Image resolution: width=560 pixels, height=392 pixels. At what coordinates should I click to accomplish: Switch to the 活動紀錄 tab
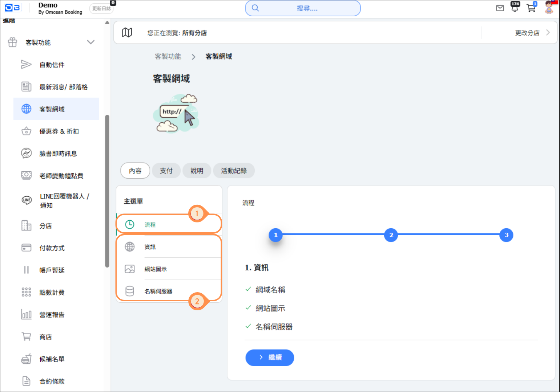click(x=234, y=171)
